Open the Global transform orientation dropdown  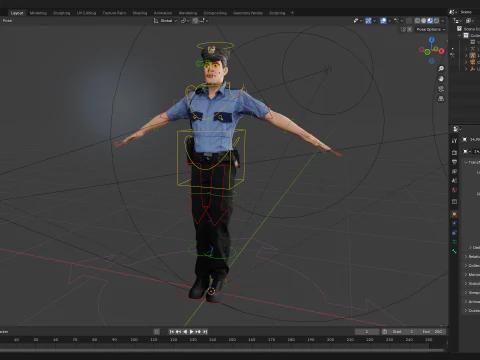[x=165, y=21]
